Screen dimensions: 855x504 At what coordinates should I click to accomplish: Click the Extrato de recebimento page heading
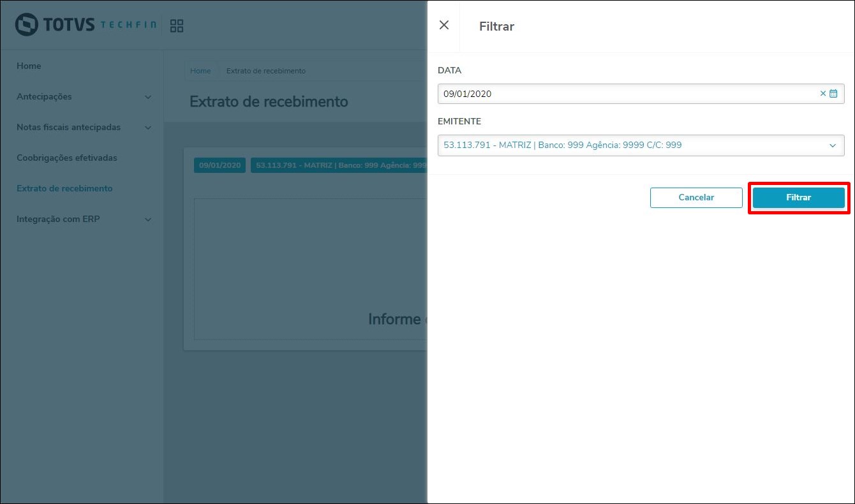point(269,101)
